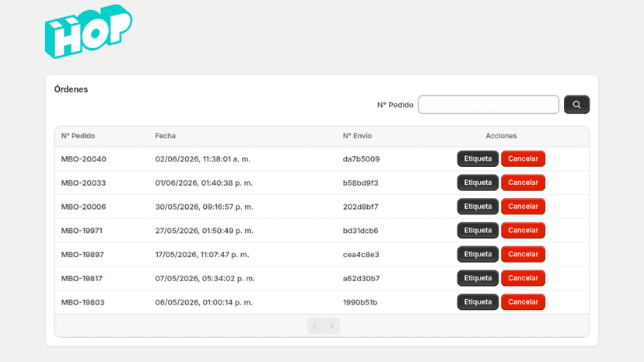Screen dimensions: 644x362
Task: Open Etiqueta for order MBO-19971
Action: click(478, 230)
